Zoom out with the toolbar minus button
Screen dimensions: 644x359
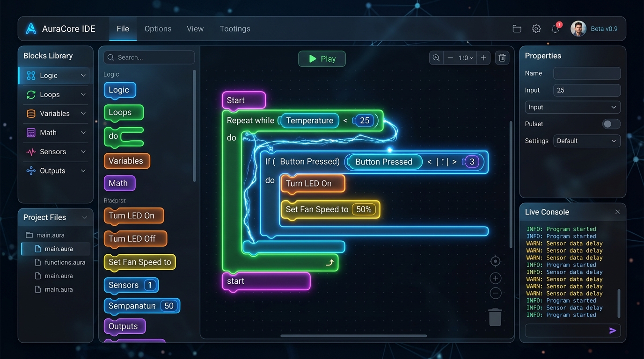pyautogui.click(x=450, y=58)
